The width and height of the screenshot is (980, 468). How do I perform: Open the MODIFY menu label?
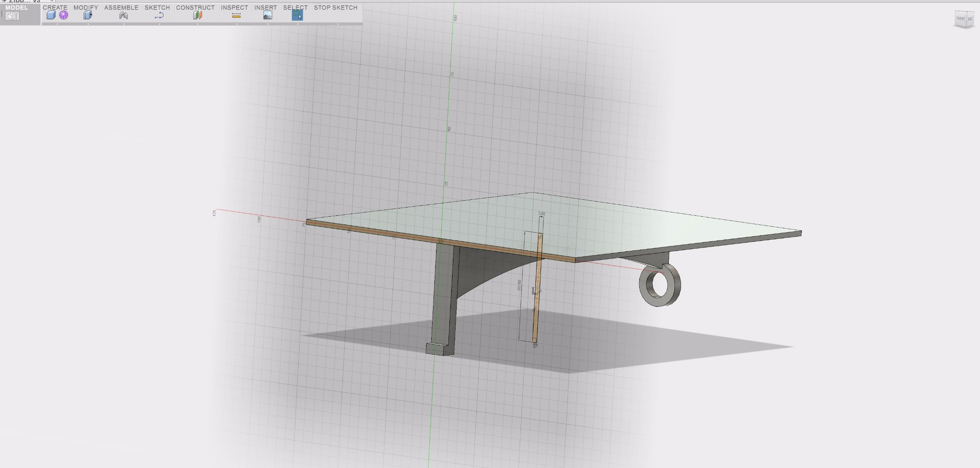[x=86, y=7]
